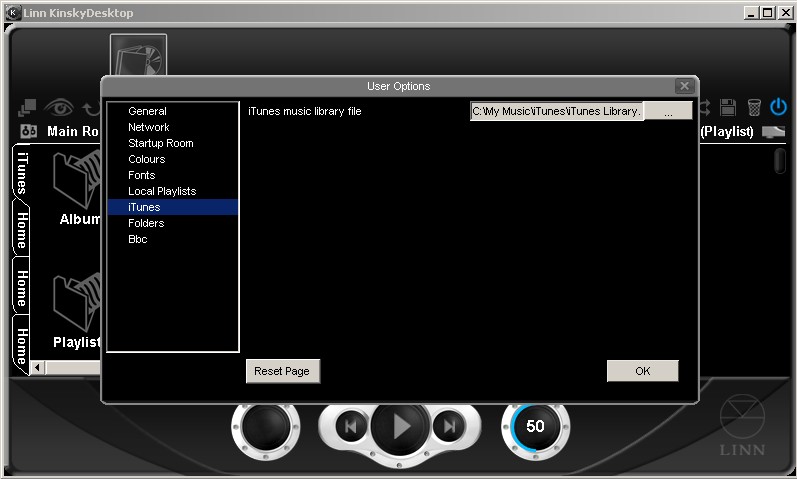Viewport: 797px width, 479px height.
Task: Click the speakers room icon beside Main Room
Action: click(x=28, y=131)
